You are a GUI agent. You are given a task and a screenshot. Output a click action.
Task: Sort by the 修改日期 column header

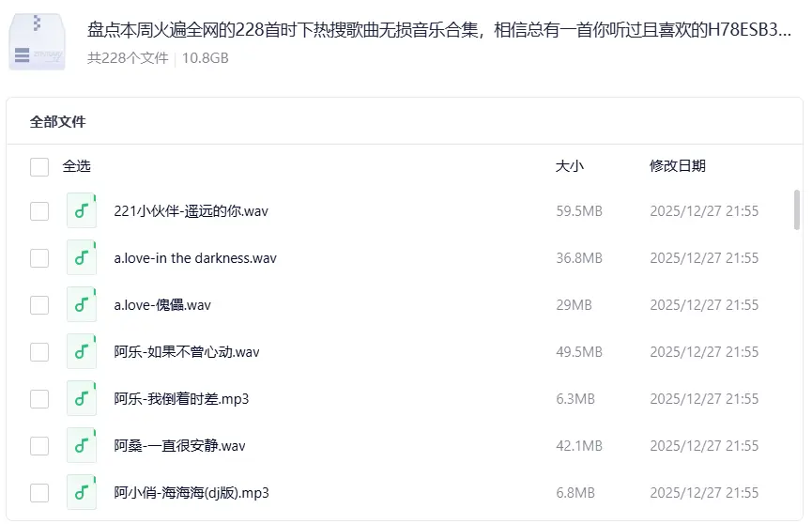[678, 166]
